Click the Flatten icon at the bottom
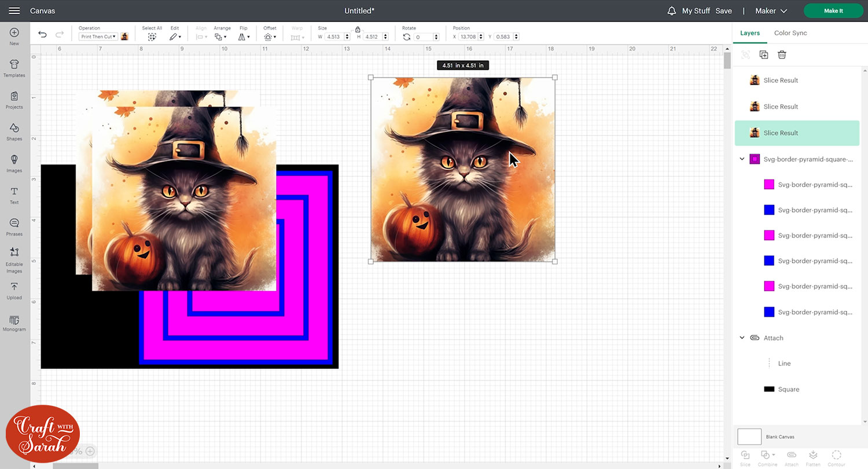The width and height of the screenshot is (868, 469). (x=813, y=457)
